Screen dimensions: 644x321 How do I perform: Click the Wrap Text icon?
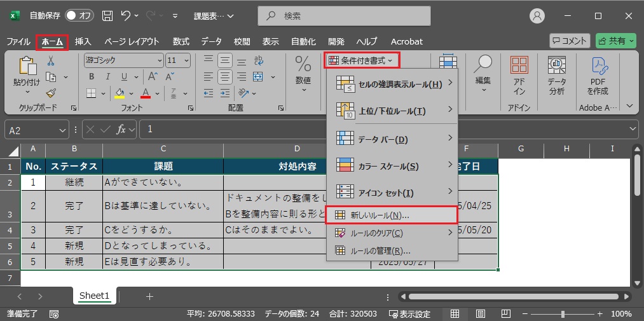pos(259,61)
